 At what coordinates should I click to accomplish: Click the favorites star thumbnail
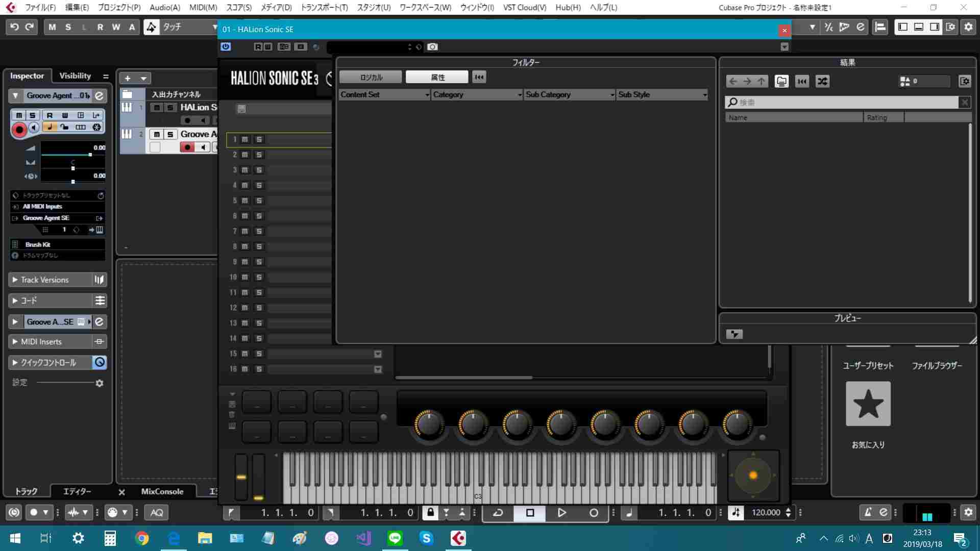868,404
